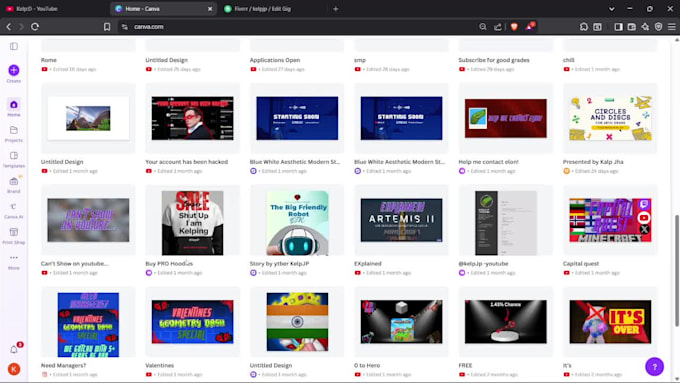Click 'Subscribe for good grades' title

pos(494,60)
